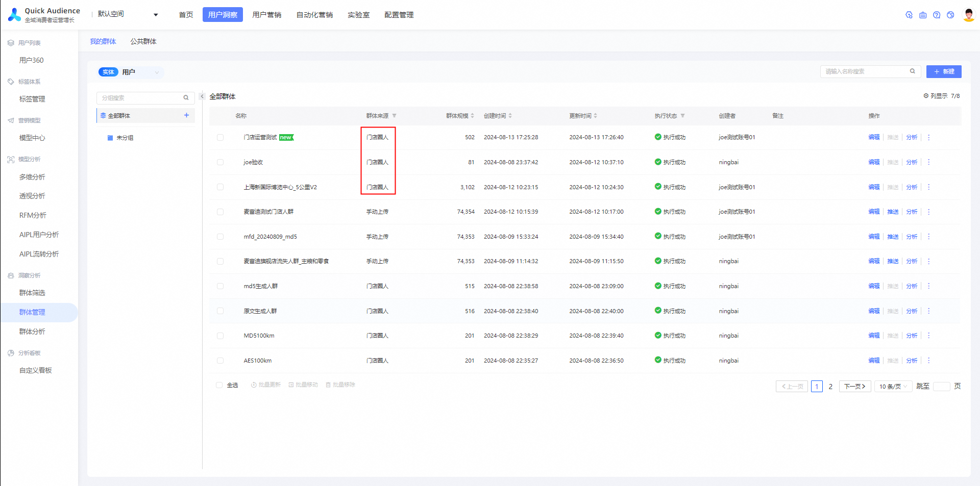Switch to 我的群体 tab
Viewport: 980px width, 486px height.
pyautogui.click(x=103, y=41)
